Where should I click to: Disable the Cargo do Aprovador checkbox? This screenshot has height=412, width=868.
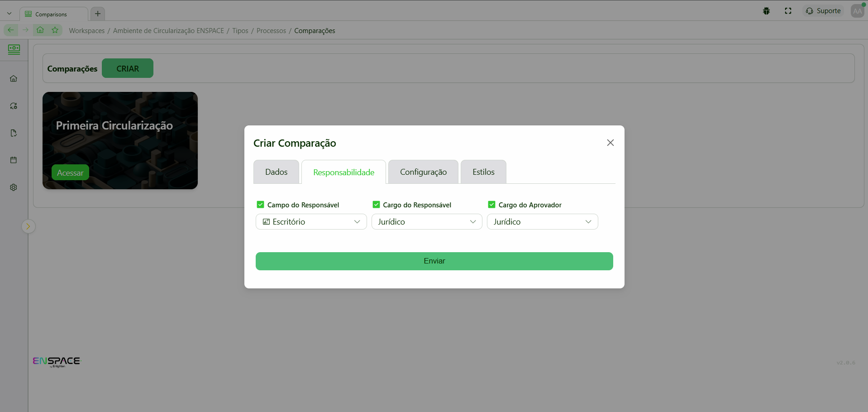[491, 205]
